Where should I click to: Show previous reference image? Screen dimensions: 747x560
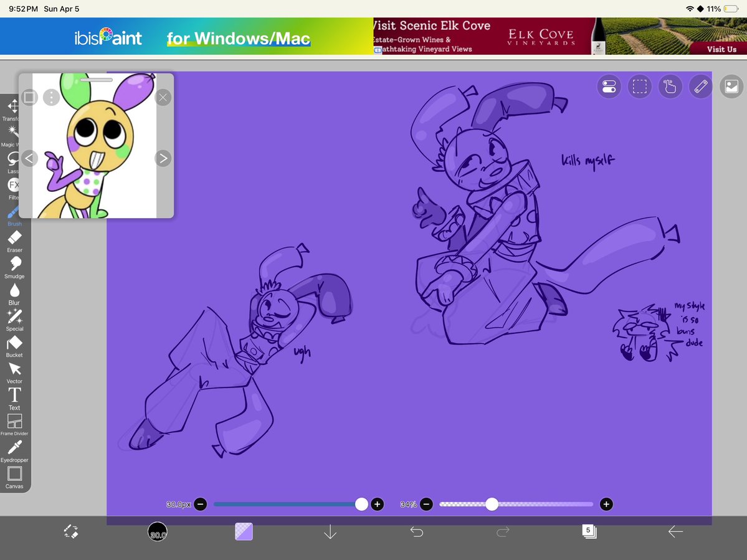pyautogui.click(x=29, y=158)
